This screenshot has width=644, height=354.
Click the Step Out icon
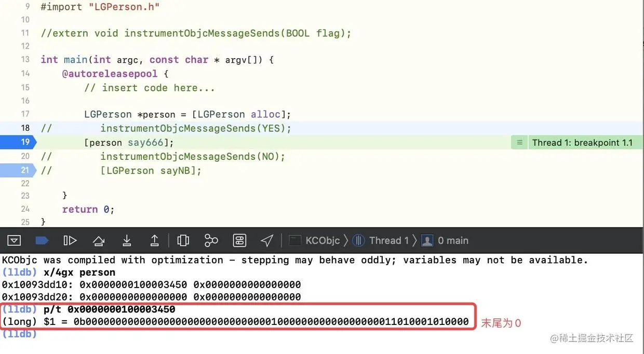(x=154, y=240)
